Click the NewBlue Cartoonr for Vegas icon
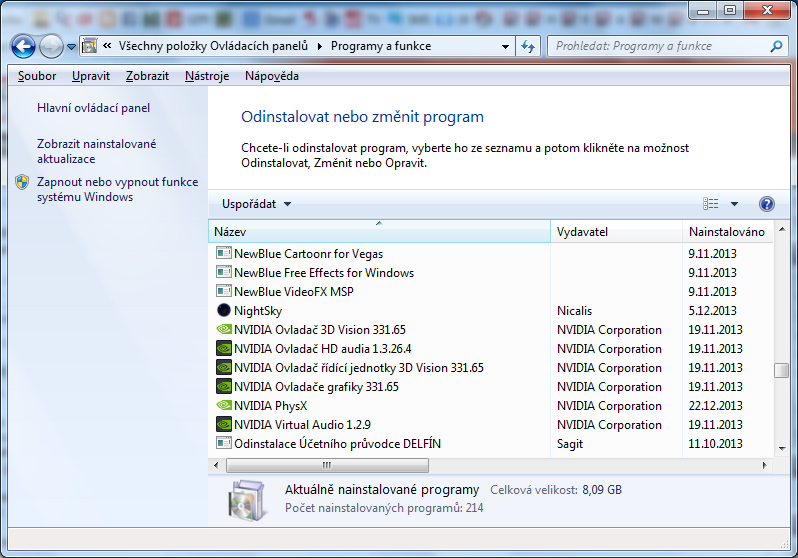 click(x=224, y=253)
